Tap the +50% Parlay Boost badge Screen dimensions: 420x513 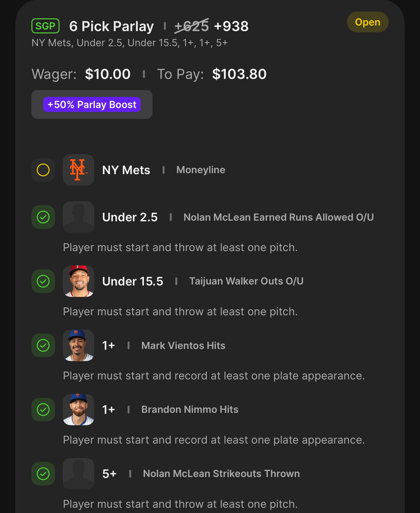(92, 105)
